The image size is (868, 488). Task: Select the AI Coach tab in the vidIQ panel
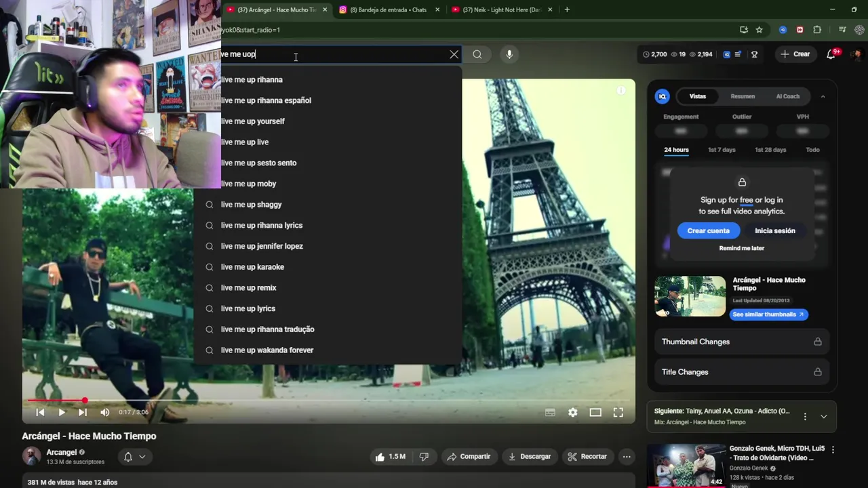[x=787, y=96]
